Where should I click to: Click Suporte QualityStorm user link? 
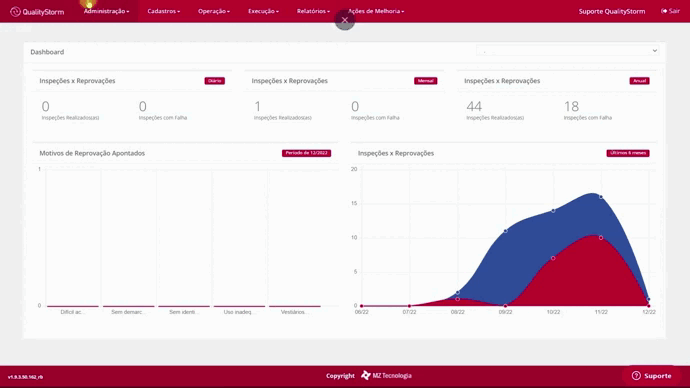pyautogui.click(x=612, y=11)
